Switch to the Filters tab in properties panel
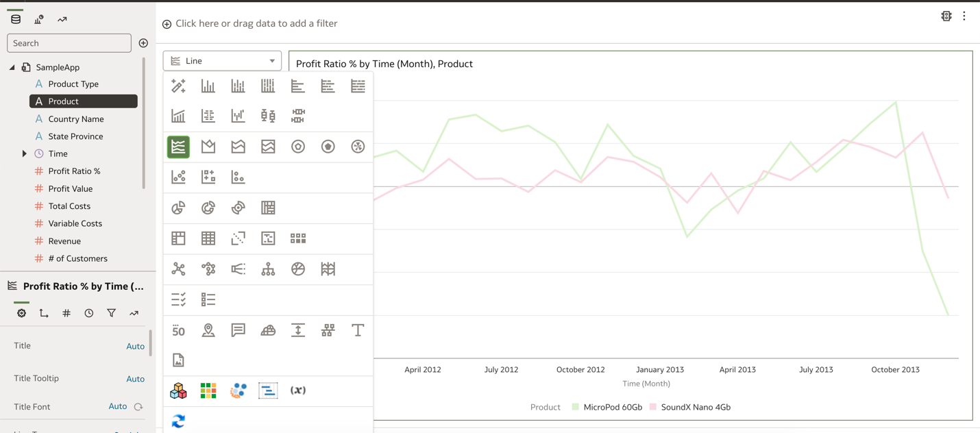 [x=111, y=313]
